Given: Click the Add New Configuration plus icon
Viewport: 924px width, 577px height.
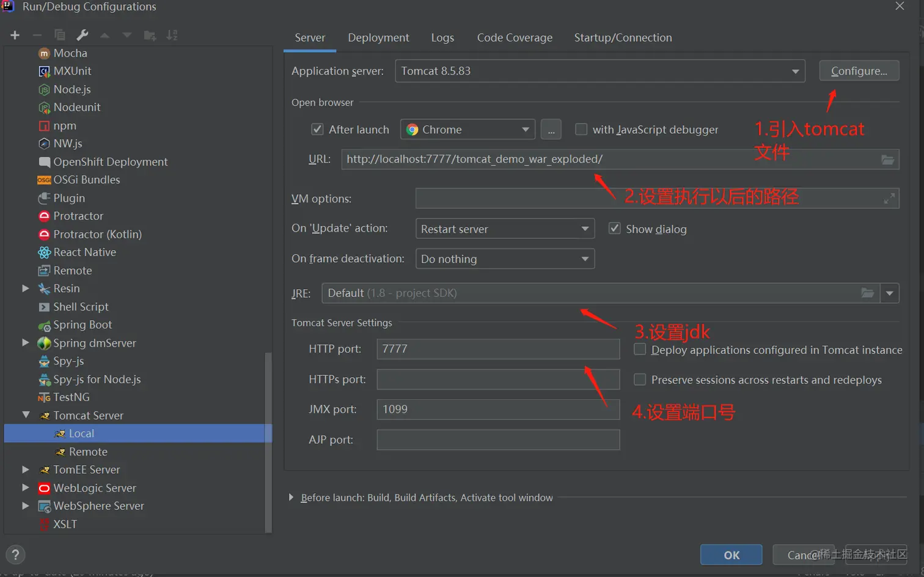Looking at the screenshot, I should point(15,35).
